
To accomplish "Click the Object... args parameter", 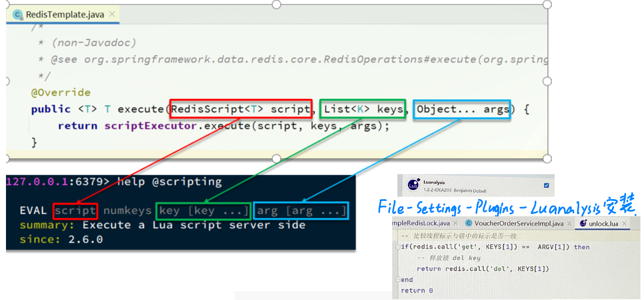I will (462, 110).
